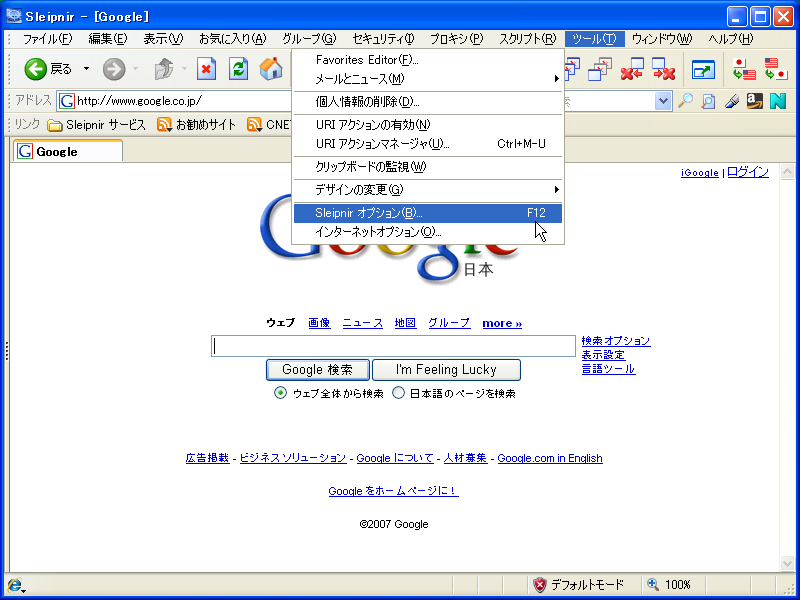800x600 pixels.
Task: Click the gray Forward arrow button
Action: [114, 69]
